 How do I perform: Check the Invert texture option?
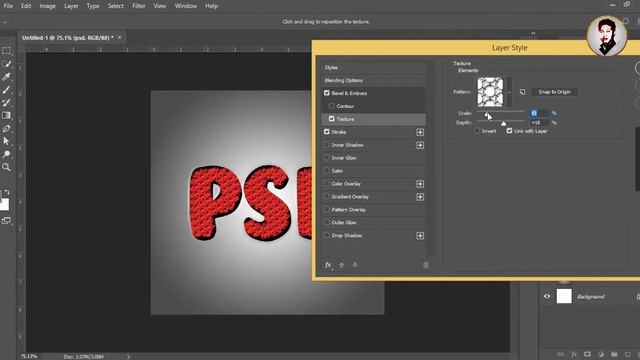point(477,131)
